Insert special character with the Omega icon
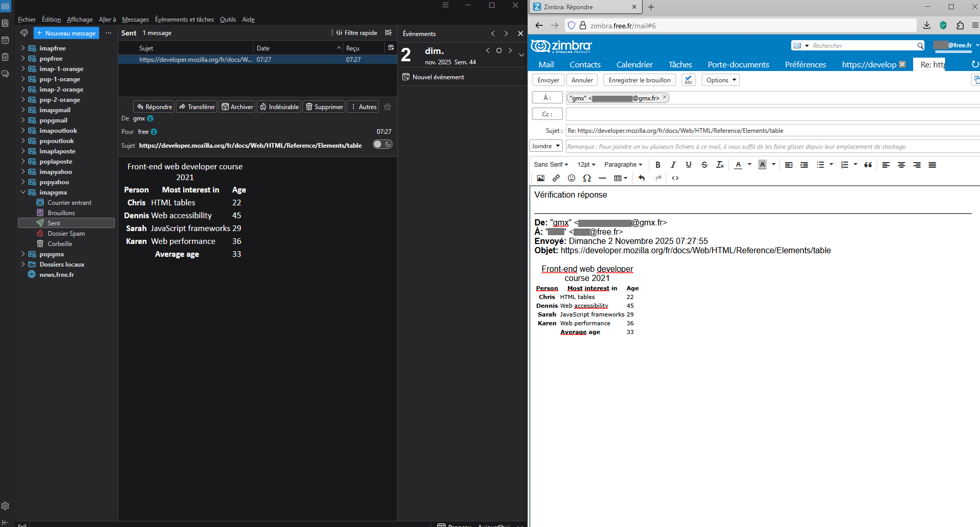 click(x=586, y=178)
